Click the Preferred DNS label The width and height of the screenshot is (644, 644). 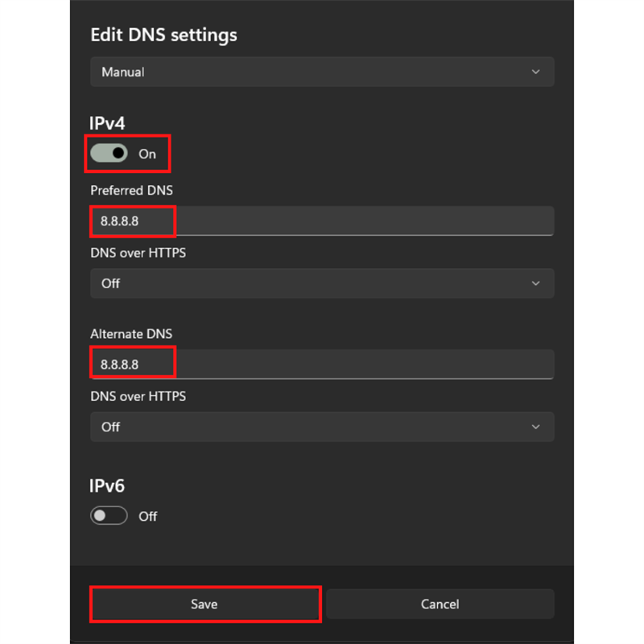click(x=131, y=191)
